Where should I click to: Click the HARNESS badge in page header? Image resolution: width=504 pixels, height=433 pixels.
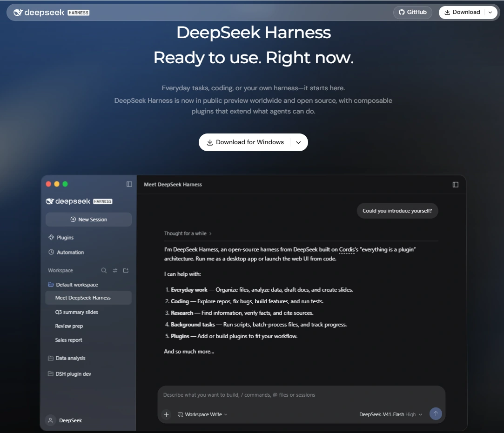point(79,13)
